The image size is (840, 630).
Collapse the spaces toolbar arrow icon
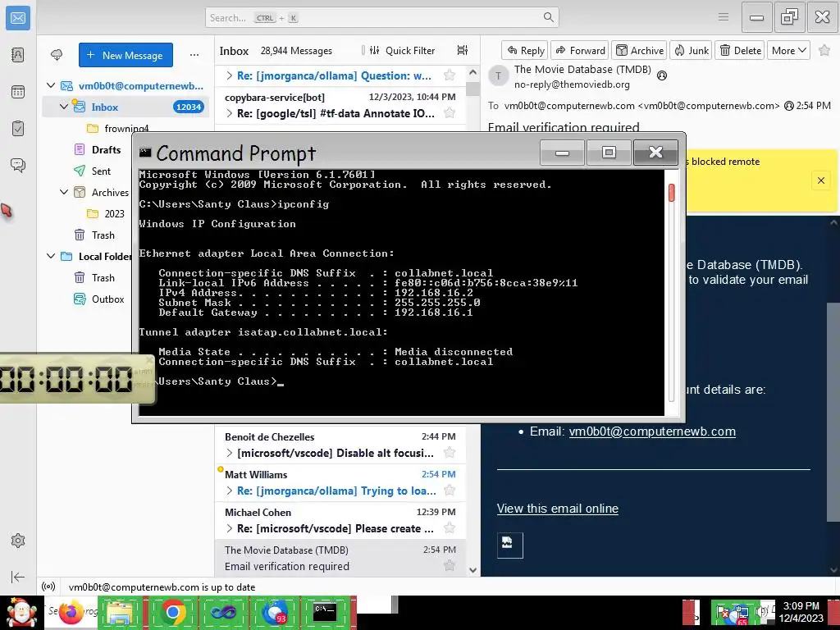(x=18, y=577)
